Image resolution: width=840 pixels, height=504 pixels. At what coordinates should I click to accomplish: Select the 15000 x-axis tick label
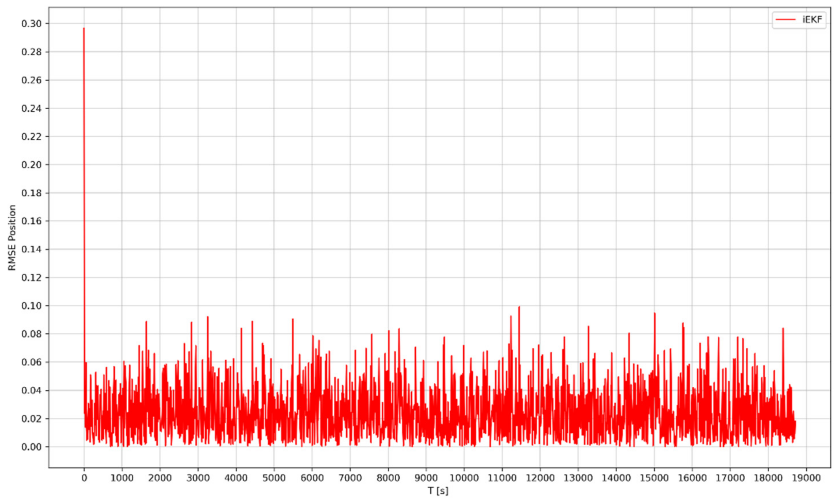click(654, 478)
